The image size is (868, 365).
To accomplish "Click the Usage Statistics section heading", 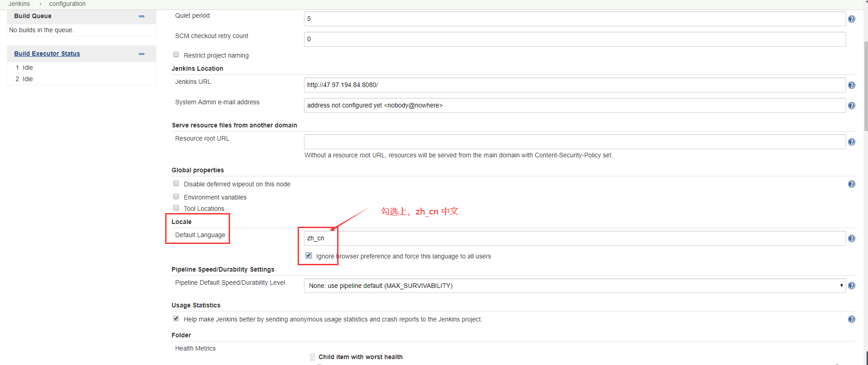I will tap(196, 305).
